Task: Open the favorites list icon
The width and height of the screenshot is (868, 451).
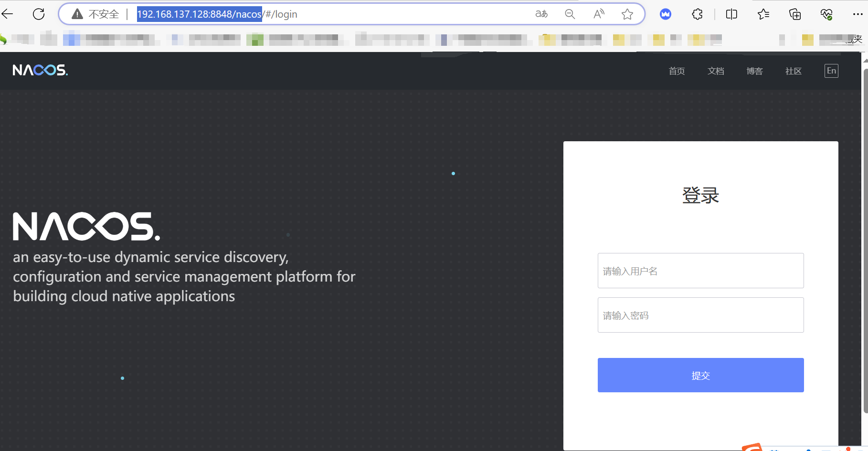Action: point(763,14)
